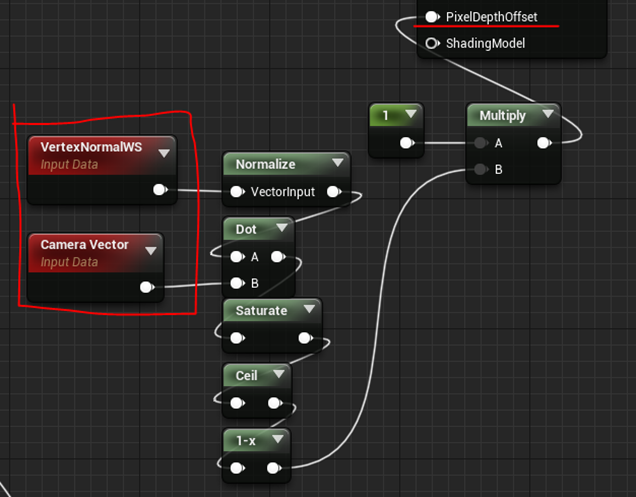Collapse the constant 1 node arrow

(x=410, y=114)
